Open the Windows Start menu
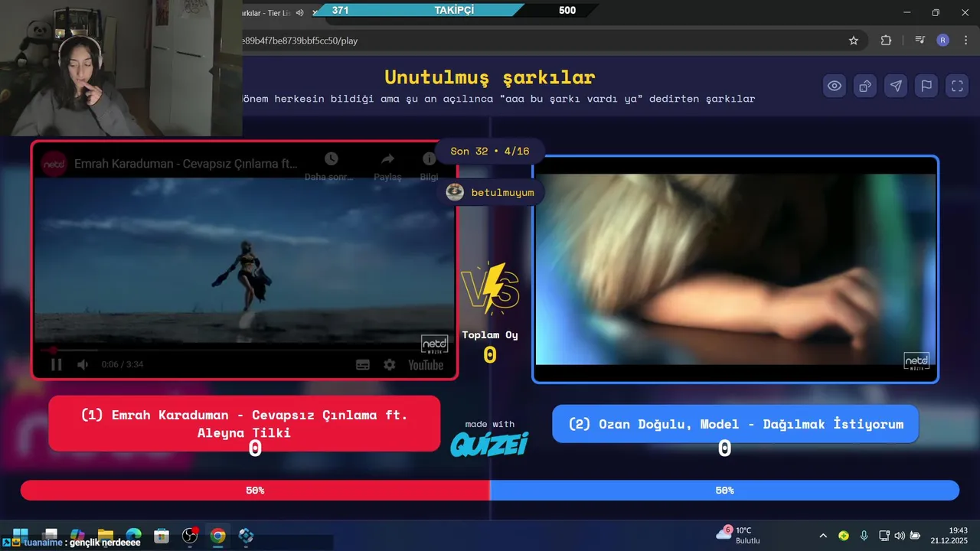 (x=21, y=535)
